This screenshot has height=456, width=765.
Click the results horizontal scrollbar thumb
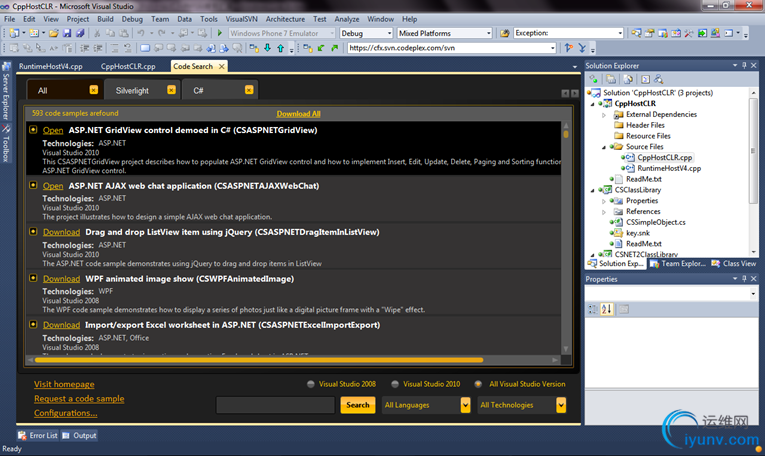coord(259,360)
